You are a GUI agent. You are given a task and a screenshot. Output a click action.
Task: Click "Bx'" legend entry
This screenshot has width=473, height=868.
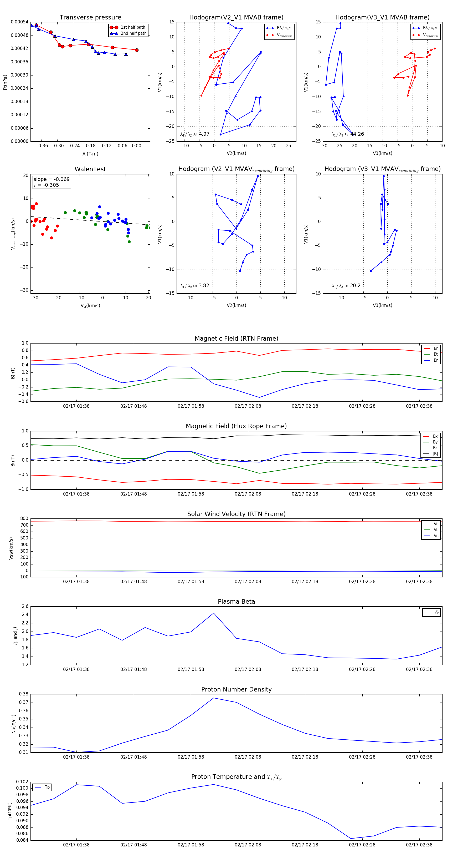click(431, 436)
